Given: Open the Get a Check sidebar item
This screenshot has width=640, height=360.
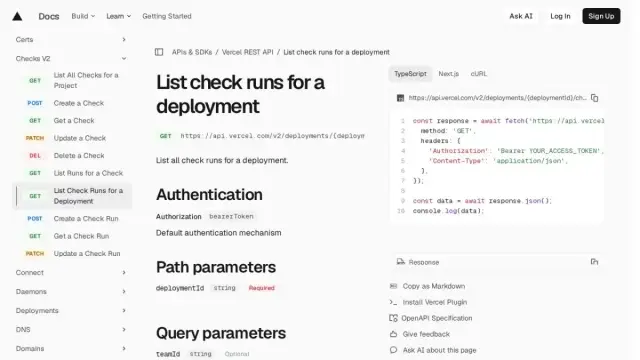Looking at the screenshot, I should point(74,120).
